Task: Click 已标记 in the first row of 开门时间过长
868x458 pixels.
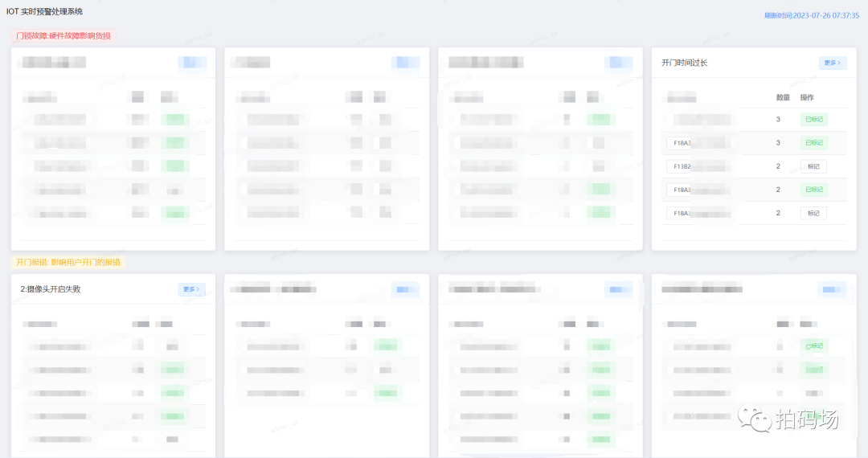Action: click(813, 120)
